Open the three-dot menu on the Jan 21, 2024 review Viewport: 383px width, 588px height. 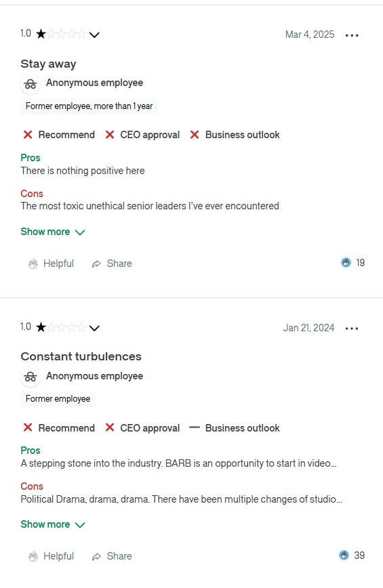point(352,329)
